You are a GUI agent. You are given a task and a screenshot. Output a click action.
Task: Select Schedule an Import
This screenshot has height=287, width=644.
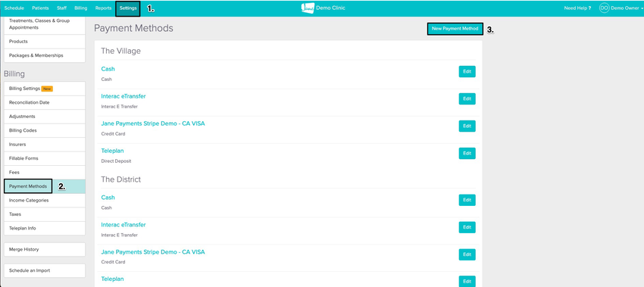click(x=45, y=270)
